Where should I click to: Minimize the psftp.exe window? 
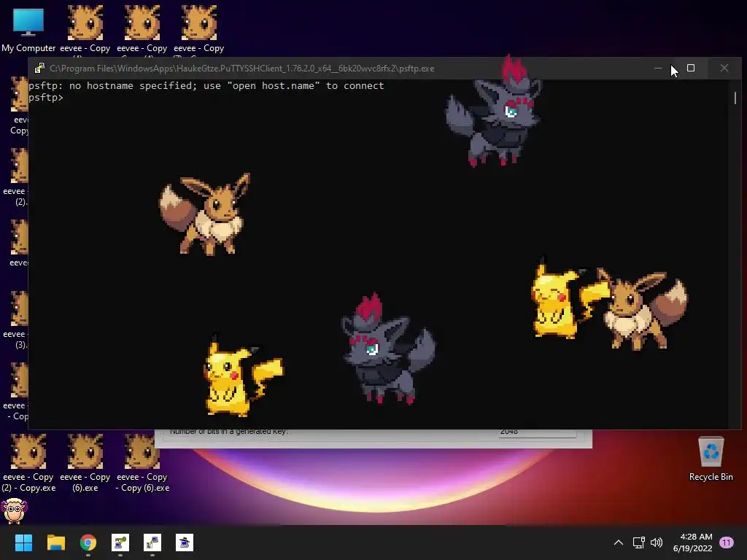(x=658, y=69)
